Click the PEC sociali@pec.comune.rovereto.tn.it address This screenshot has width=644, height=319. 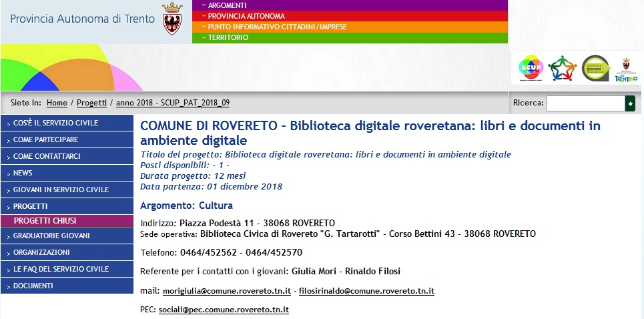pos(224,310)
